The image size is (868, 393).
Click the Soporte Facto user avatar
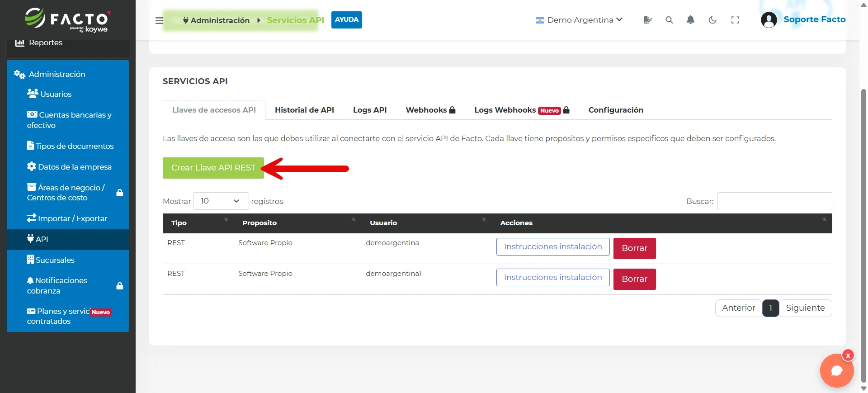pyautogui.click(x=769, y=20)
